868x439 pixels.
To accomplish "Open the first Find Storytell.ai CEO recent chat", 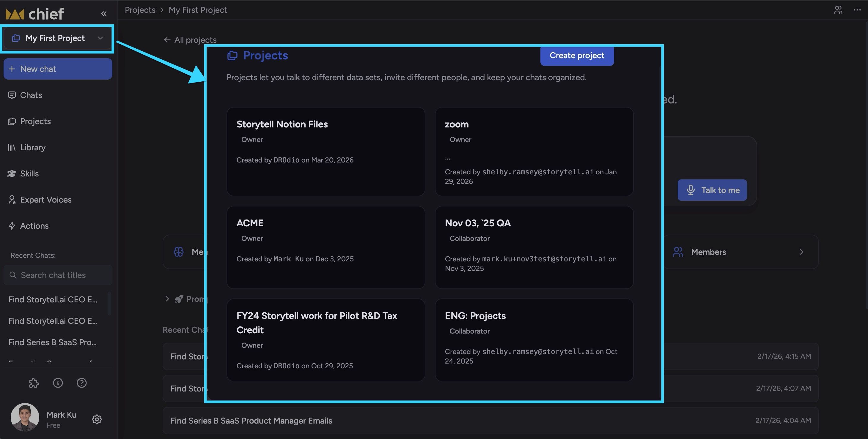I will [x=53, y=300].
